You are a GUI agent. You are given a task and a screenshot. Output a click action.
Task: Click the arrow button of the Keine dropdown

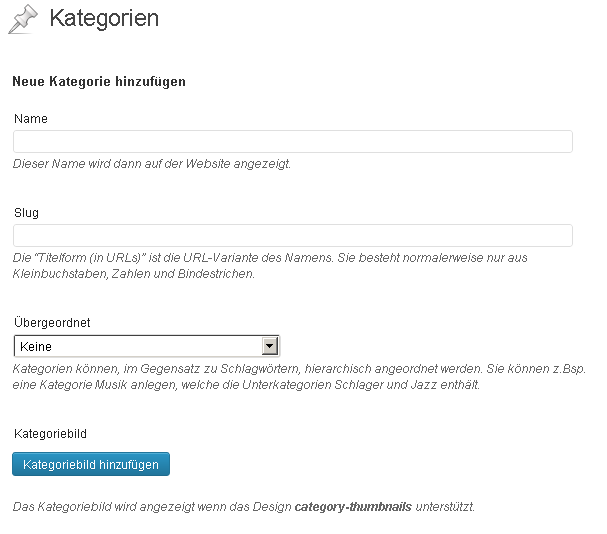click(x=269, y=346)
